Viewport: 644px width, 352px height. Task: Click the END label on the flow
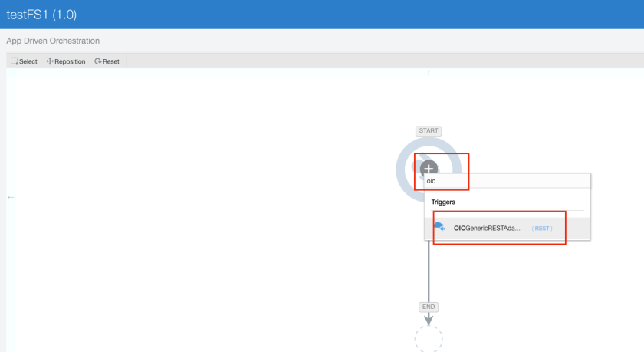click(x=429, y=307)
